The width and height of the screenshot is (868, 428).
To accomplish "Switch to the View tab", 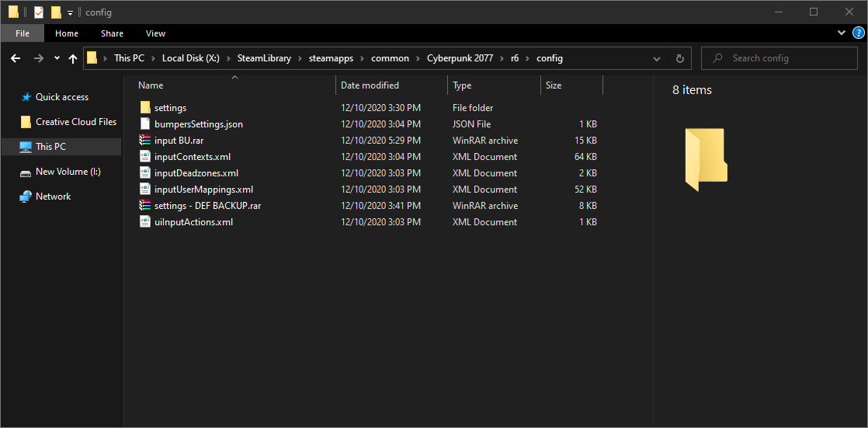I will pos(155,33).
